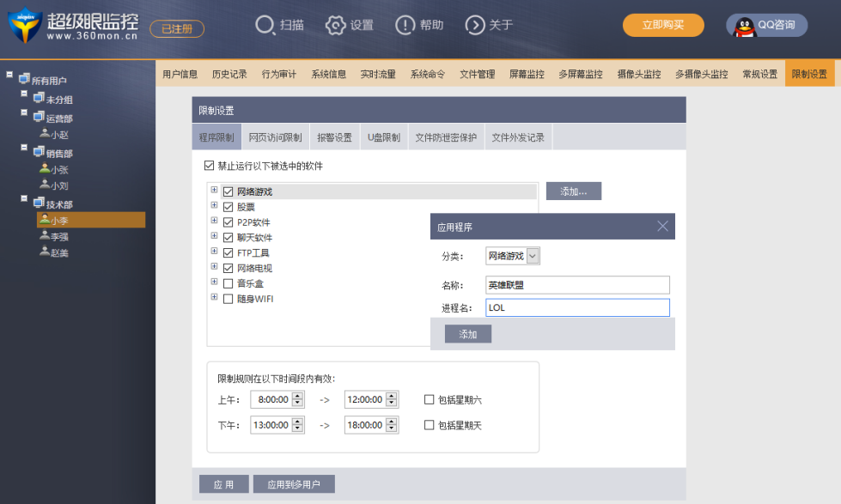Increase the 8:00:00 morning start time
Image resolution: width=841 pixels, height=504 pixels.
(298, 396)
